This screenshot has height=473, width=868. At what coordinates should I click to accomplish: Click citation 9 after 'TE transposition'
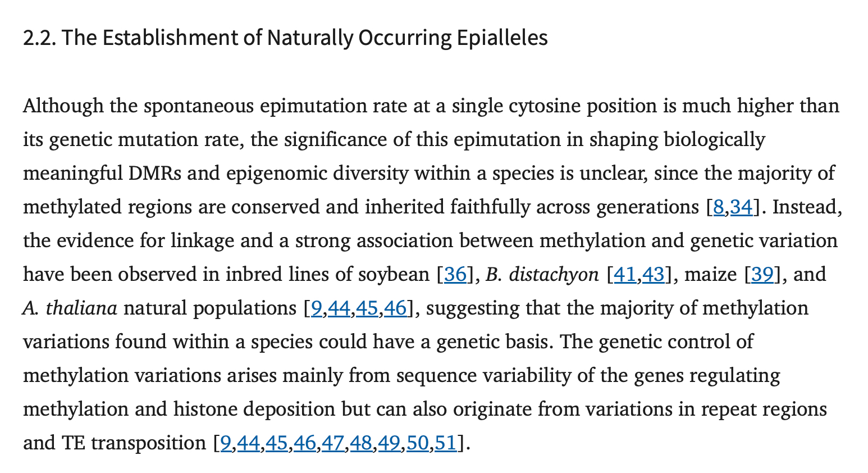226,444
